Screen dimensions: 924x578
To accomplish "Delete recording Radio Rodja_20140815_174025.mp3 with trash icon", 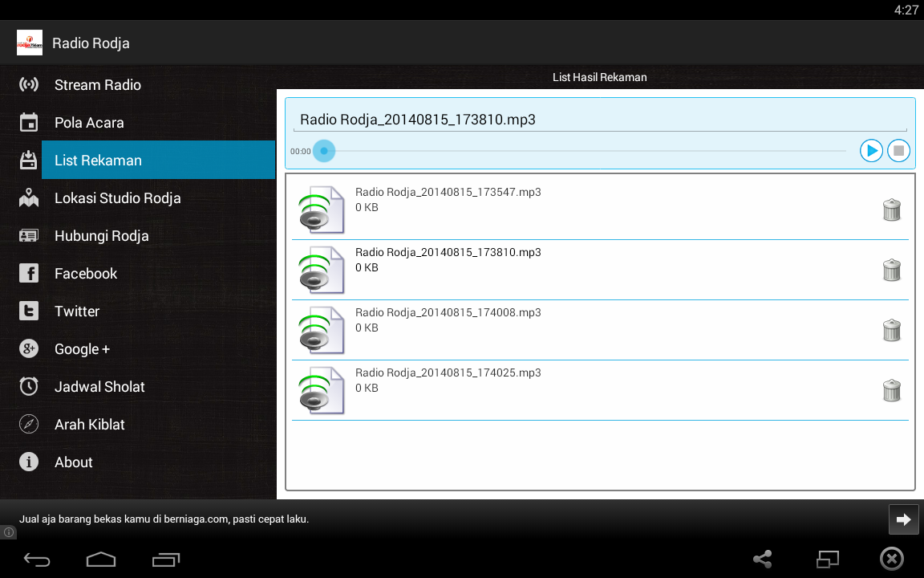I will 892,390.
